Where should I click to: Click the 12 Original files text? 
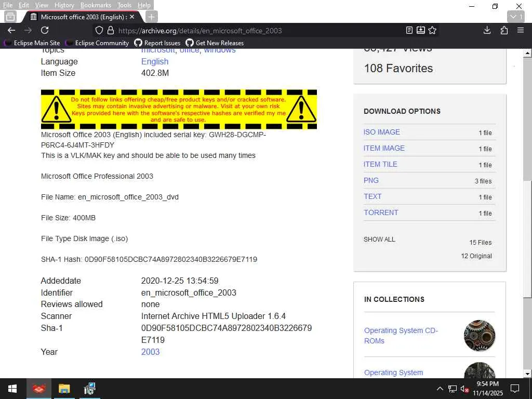click(476, 256)
